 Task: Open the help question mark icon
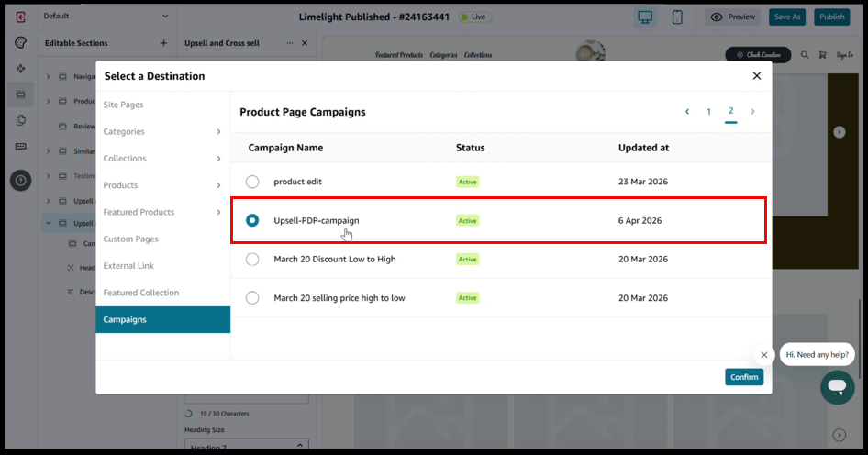point(20,181)
